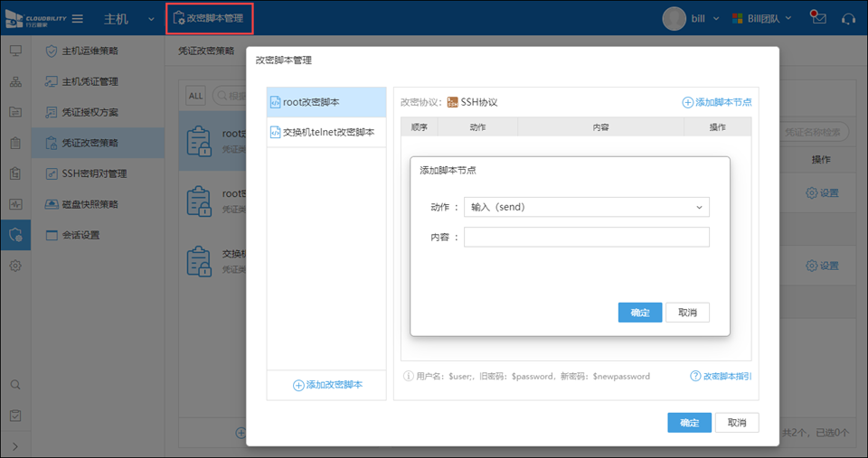
Task: Select 交换机telnet改密脚本 in script list
Action: (x=327, y=132)
